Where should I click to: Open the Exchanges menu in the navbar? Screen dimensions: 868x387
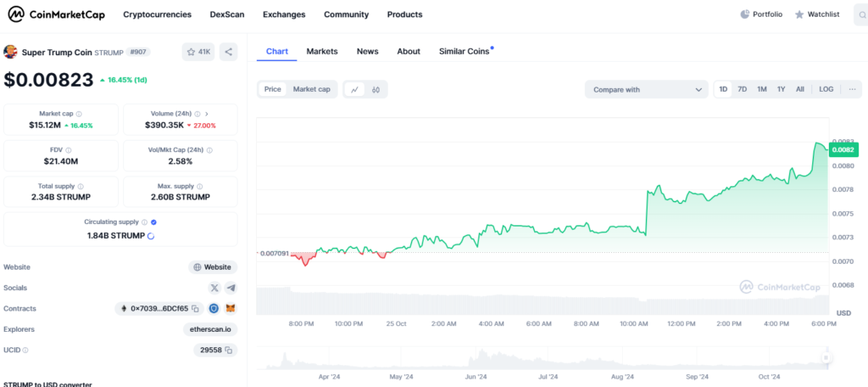284,14
